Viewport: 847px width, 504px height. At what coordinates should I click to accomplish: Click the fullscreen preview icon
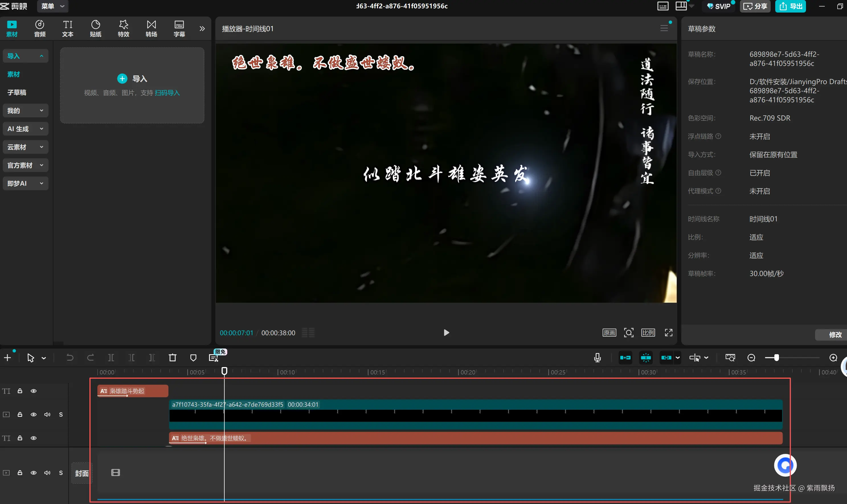click(x=668, y=333)
